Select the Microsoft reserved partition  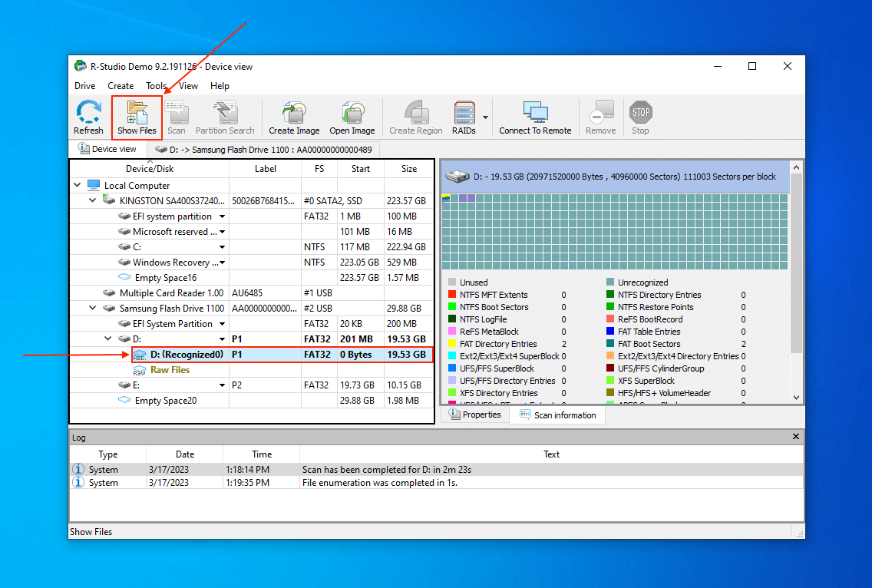[252, 231]
